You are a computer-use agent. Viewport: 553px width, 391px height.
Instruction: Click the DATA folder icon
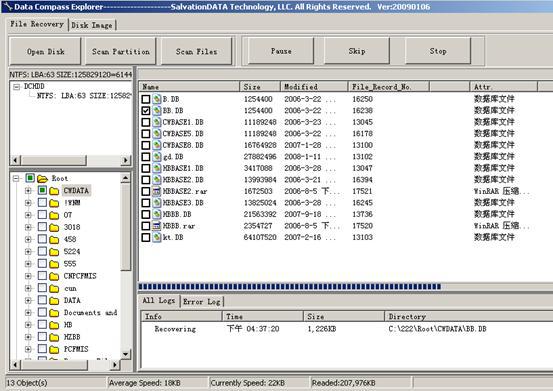coord(54,301)
